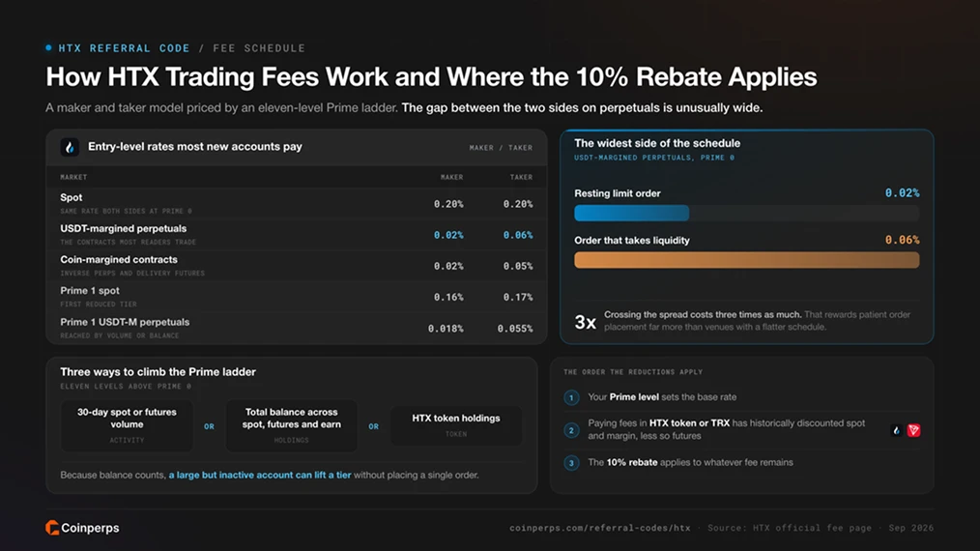
Task: Click orange Order that takes liquidity bar
Action: point(747,260)
